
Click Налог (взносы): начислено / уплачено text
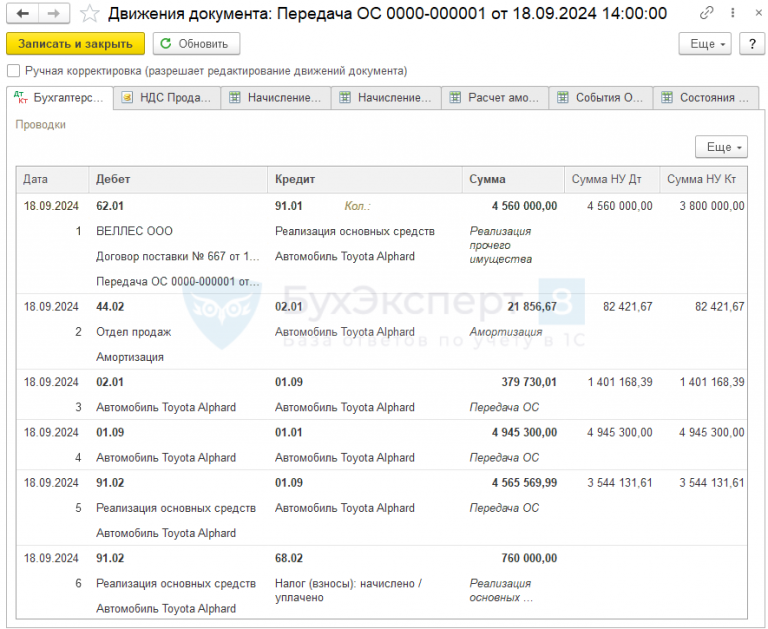coord(348,591)
